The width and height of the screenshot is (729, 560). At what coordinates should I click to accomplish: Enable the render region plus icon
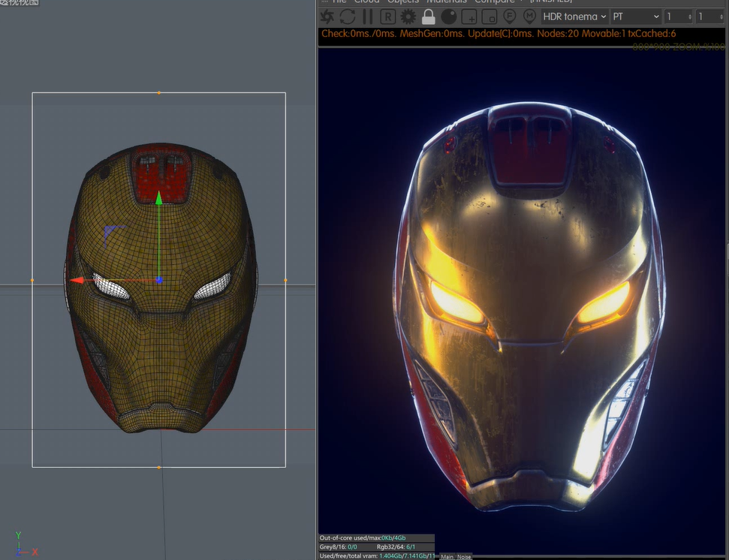(469, 17)
